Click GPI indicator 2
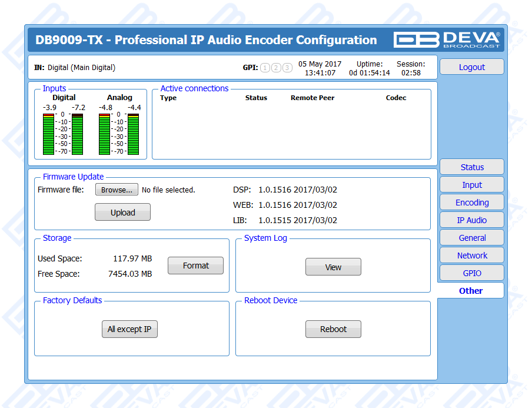The image size is (532, 408). click(276, 68)
